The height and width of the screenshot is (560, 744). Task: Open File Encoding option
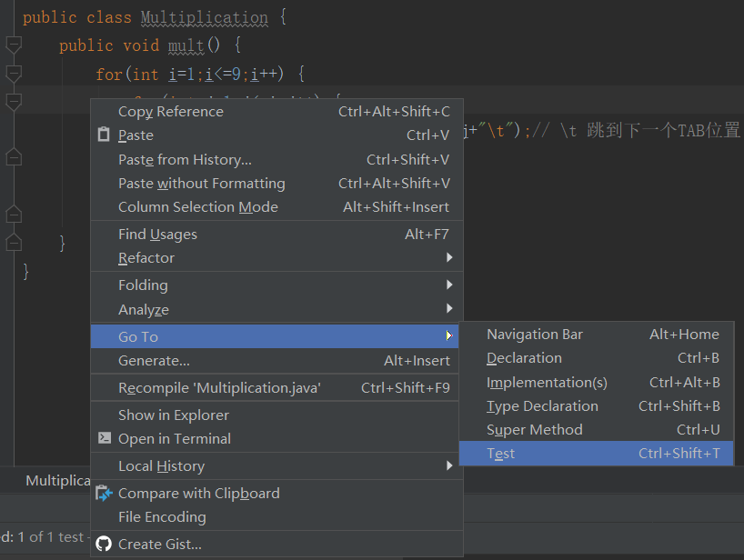point(276,517)
